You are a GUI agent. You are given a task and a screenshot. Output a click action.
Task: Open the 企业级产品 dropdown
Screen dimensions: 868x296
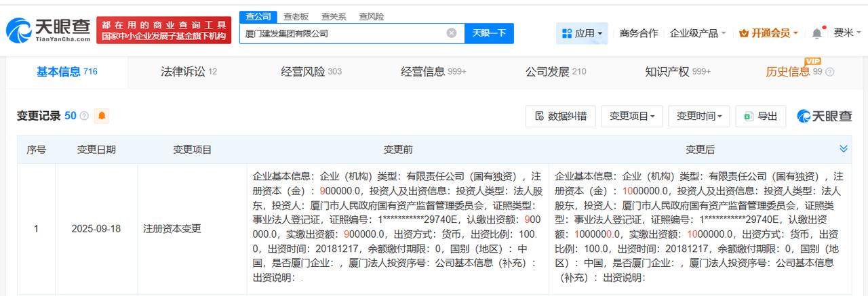(698, 33)
